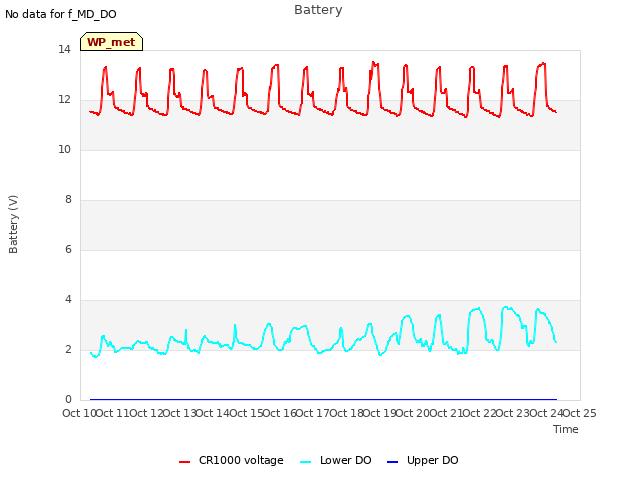The width and height of the screenshot is (640, 480).
Task: Click the 0 y-axis tick label
Action: tap(68, 399)
